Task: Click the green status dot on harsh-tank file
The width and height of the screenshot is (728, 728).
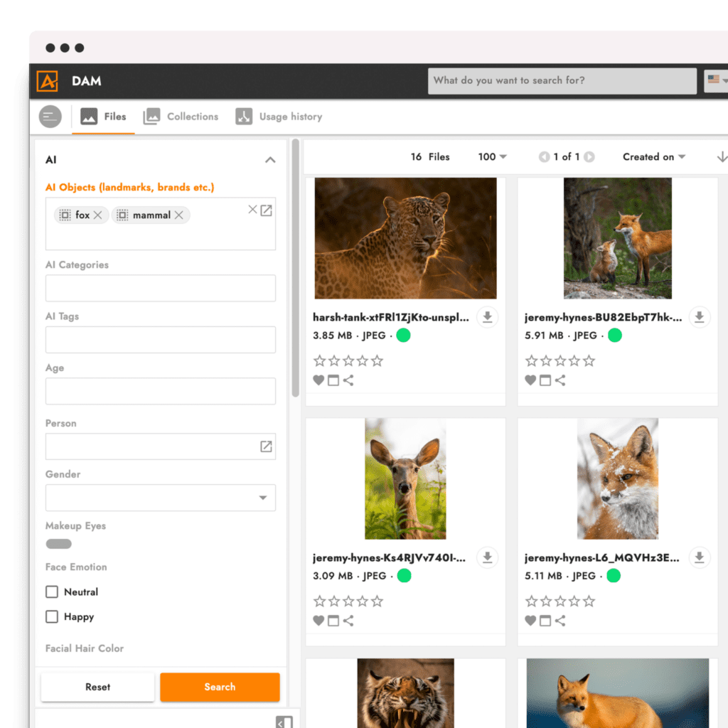Action: (404, 336)
